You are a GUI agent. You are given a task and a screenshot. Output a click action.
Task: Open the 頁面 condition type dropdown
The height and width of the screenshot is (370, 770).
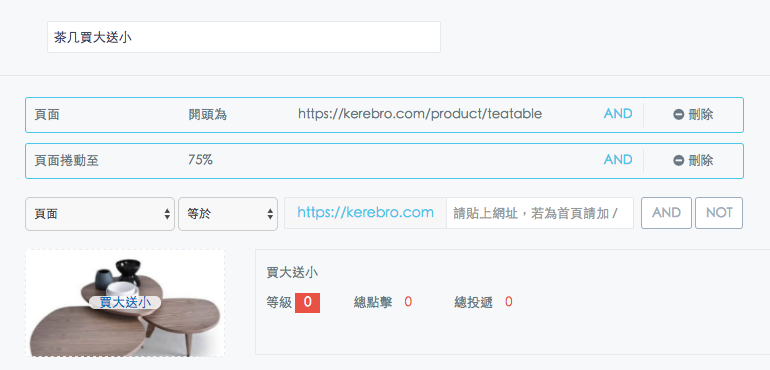pos(100,214)
